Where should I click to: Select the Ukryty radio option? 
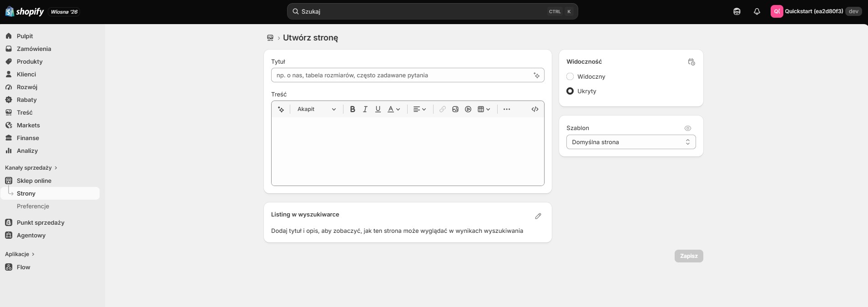(x=570, y=91)
